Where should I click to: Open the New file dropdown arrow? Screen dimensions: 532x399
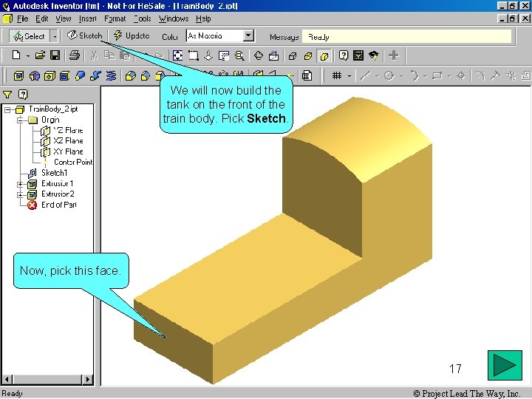pos(28,55)
